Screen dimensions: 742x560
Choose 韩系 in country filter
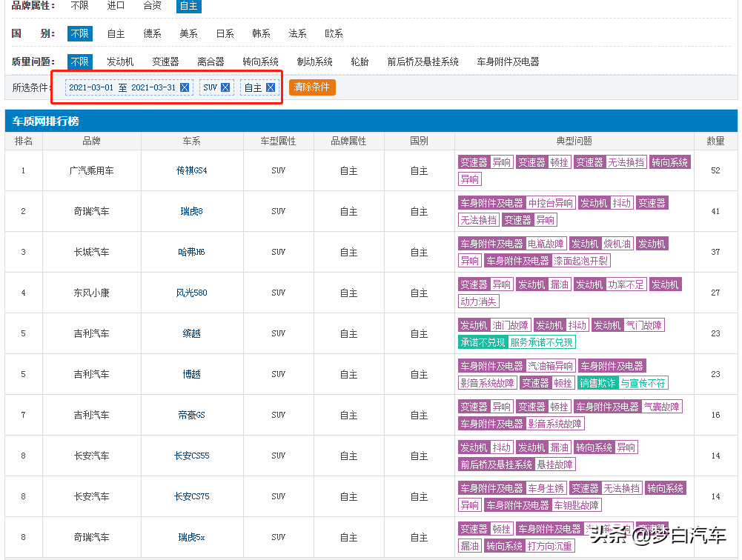pos(261,33)
